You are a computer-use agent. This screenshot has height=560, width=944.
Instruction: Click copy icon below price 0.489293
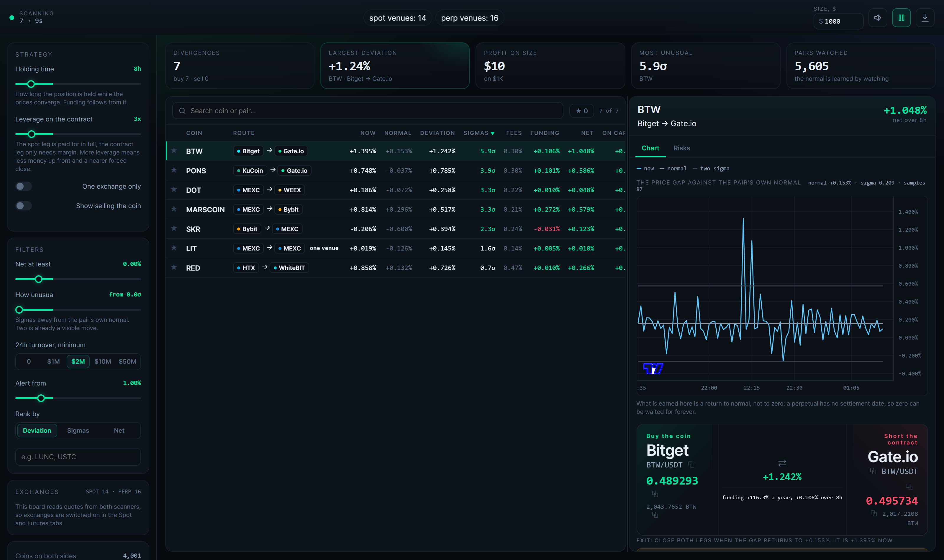coord(655,494)
